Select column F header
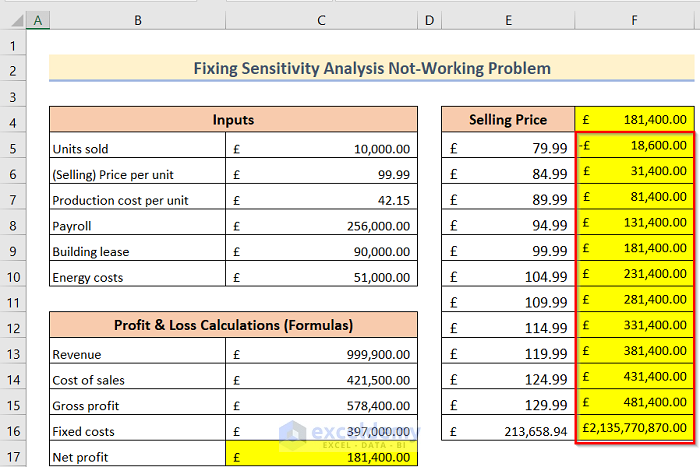This screenshot has height=467, width=700. [x=634, y=21]
